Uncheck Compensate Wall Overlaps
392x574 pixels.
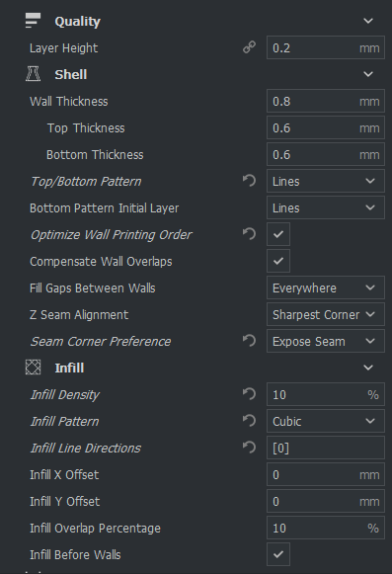[x=278, y=261]
